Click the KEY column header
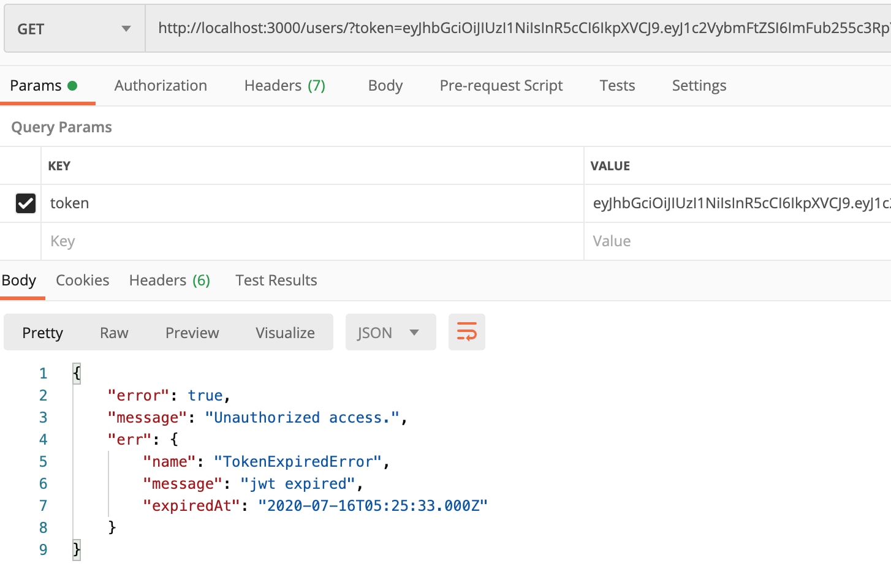The image size is (891, 588). (59, 166)
